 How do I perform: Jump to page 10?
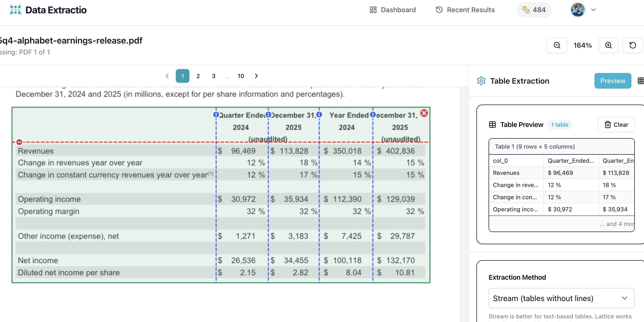pos(240,76)
